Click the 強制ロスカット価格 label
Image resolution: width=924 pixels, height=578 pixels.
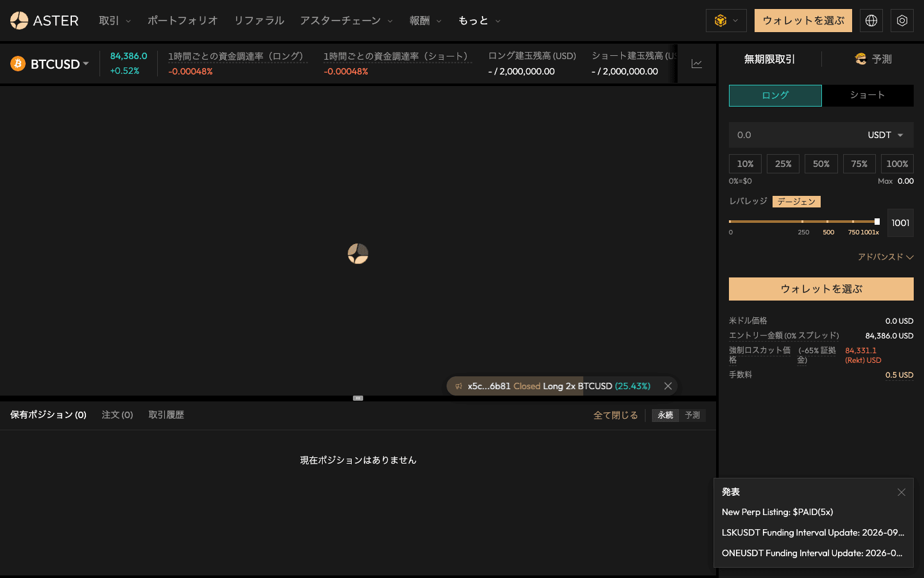coord(760,355)
